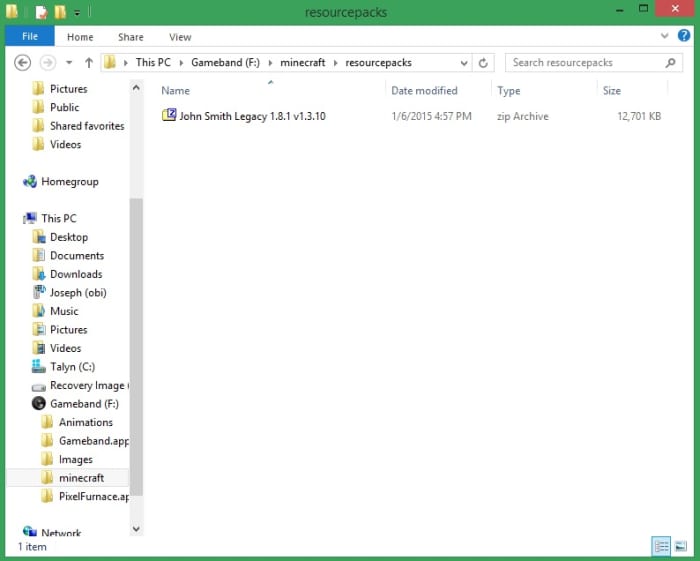Image resolution: width=700 pixels, height=561 pixels.
Task: Open the PixelFurnace.app folder in sidebar
Action: [94, 496]
